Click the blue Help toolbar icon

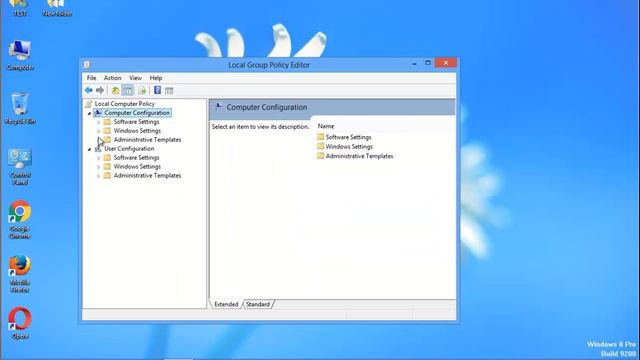click(x=157, y=90)
